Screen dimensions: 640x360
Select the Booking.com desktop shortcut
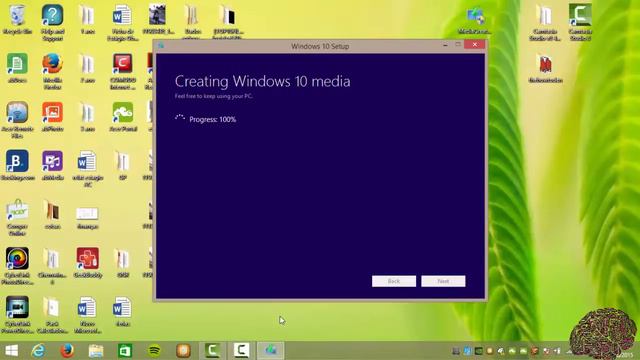[18, 165]
